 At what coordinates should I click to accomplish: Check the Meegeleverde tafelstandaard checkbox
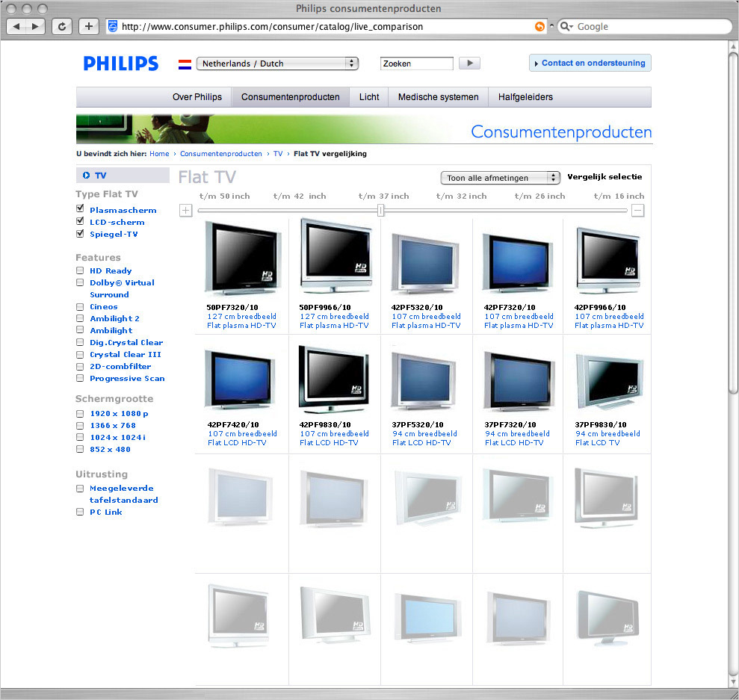(x=80, y=489)
